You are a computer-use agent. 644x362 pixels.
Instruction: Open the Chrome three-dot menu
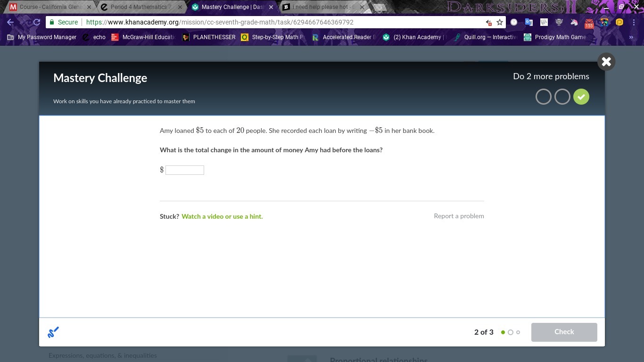pos(635,22)
